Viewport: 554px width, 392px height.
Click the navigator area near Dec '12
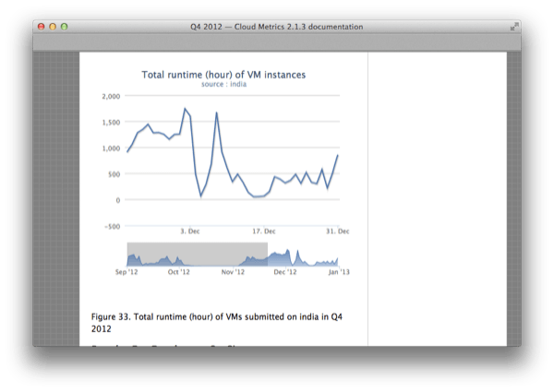click(x=284, y=257)
